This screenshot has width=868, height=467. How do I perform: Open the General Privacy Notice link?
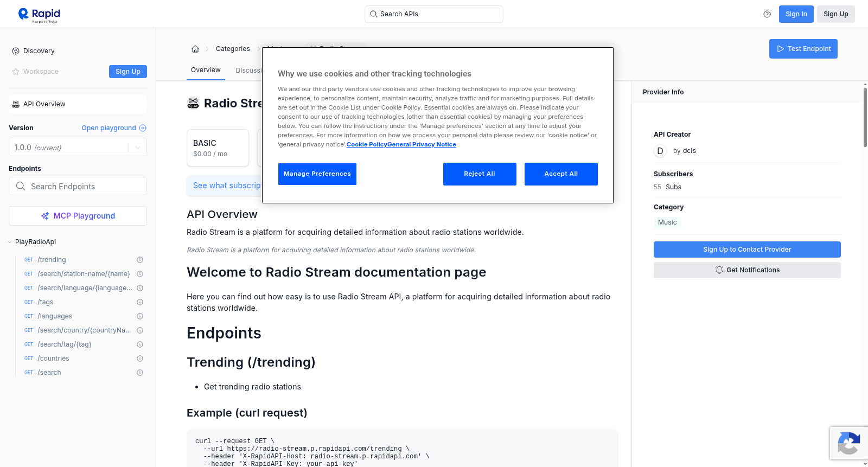click(x=422, y=144)
